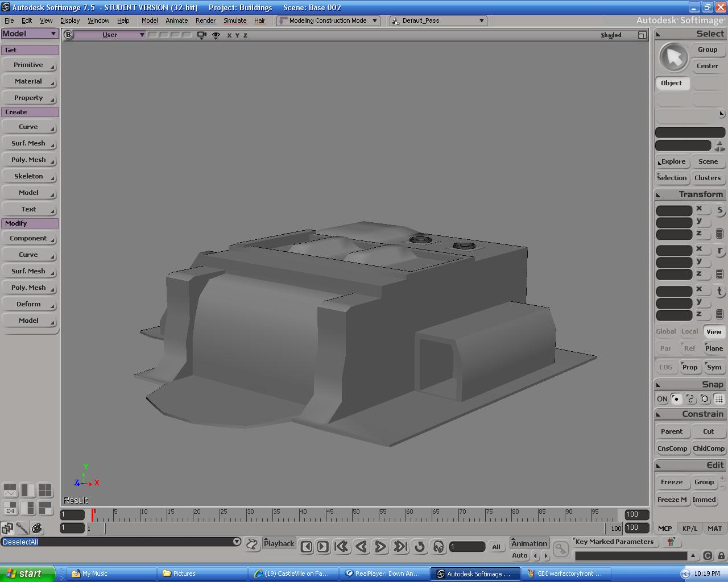This screenshot has width=728, height=582.
Task: Open the viewport layout icon with wave pattern
Action: coord(10,489)
